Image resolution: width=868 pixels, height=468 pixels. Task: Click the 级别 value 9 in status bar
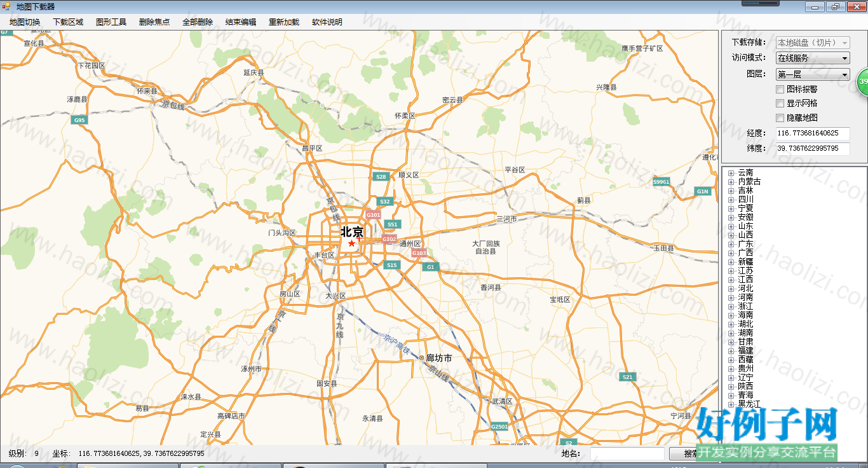pos(36,454)
